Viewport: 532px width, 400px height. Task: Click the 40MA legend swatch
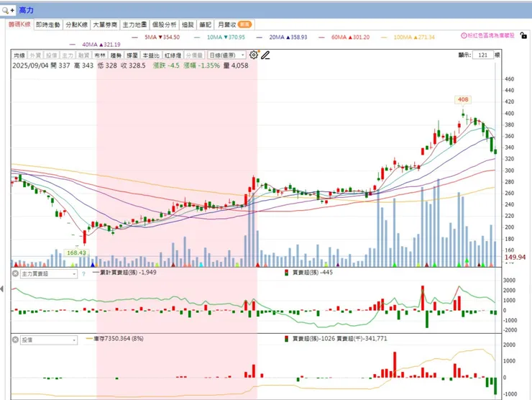(x=73, y=45)
